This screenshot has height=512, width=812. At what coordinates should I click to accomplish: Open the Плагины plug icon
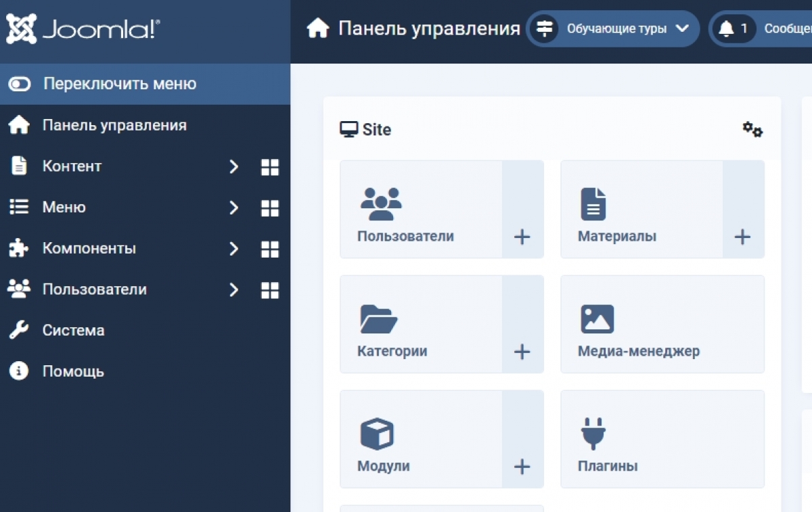tap(593, 432)
